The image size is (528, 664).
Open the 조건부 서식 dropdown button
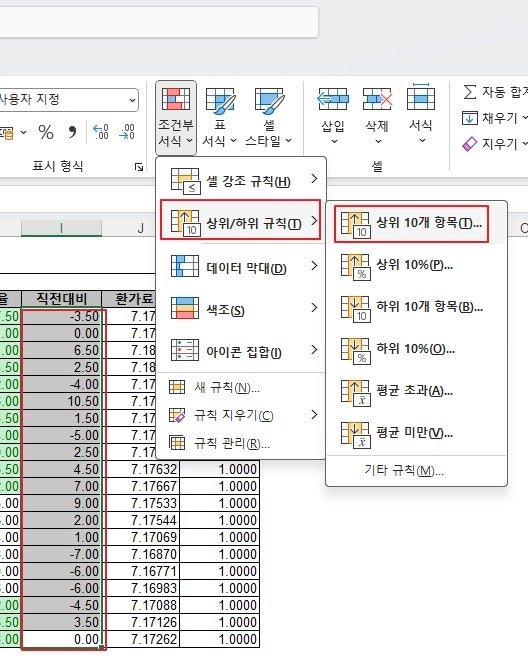[x=176, y=117]
